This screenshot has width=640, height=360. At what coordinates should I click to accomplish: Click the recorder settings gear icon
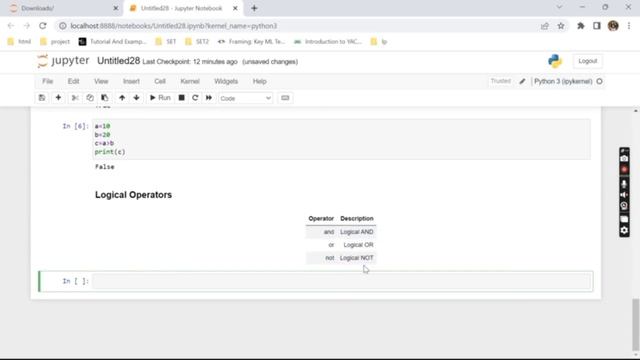point(624,231)
